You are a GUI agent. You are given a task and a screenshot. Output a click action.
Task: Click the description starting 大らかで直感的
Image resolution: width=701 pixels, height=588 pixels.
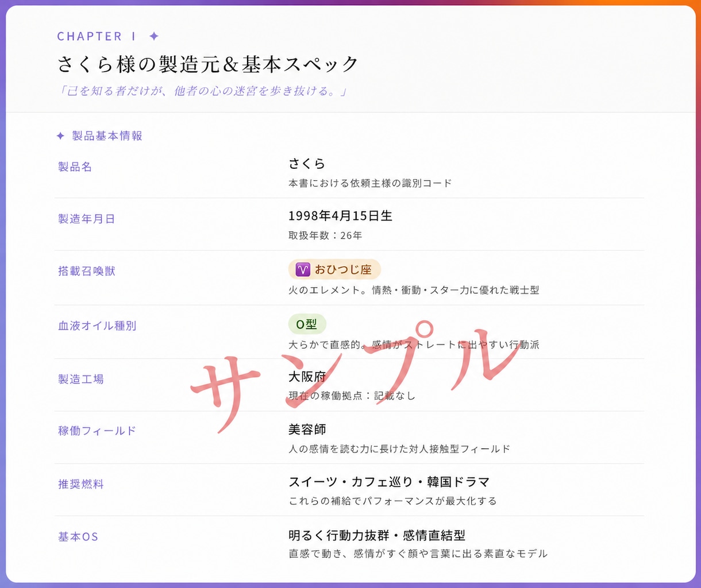tap(414, 345)
